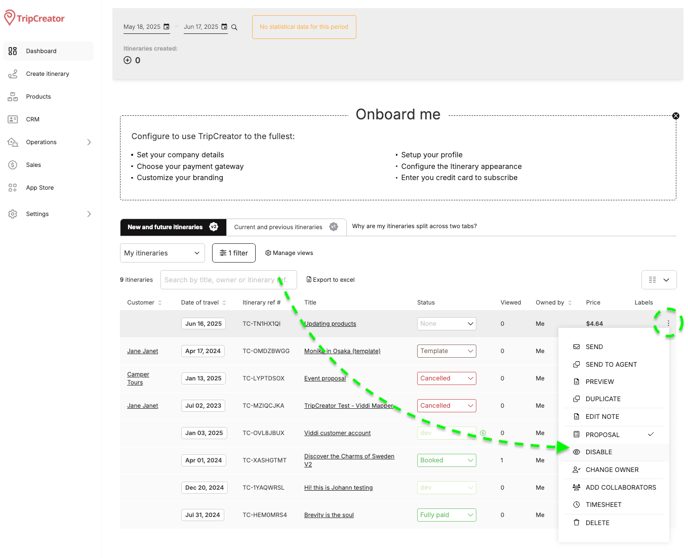Open the CRM section
Image resolution: width=688 pixels, height=558 pixels.
coord(32,119)
